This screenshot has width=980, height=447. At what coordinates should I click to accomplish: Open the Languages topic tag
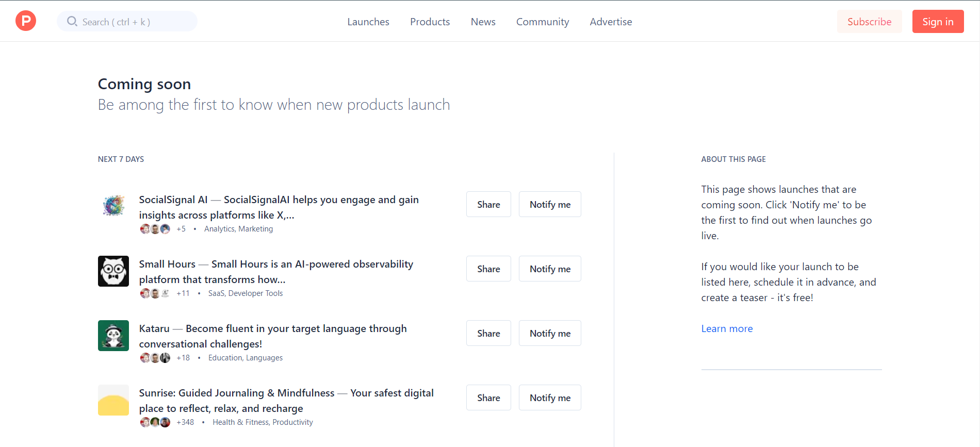click(264, 358)
